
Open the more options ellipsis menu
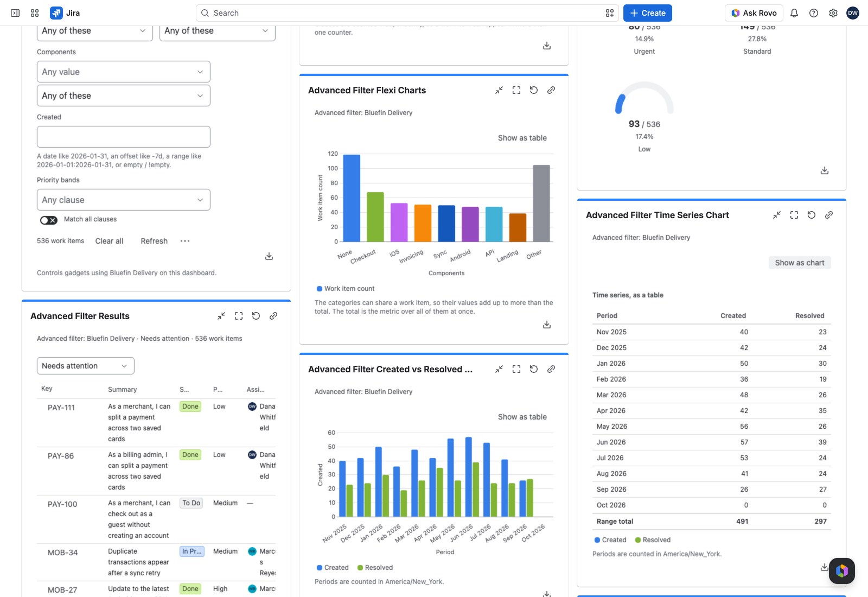(185, 241)
